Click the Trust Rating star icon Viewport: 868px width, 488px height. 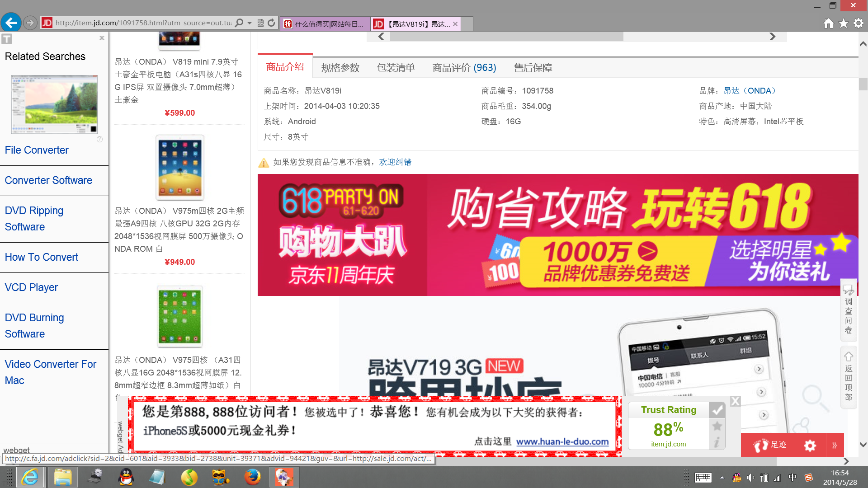717,426
